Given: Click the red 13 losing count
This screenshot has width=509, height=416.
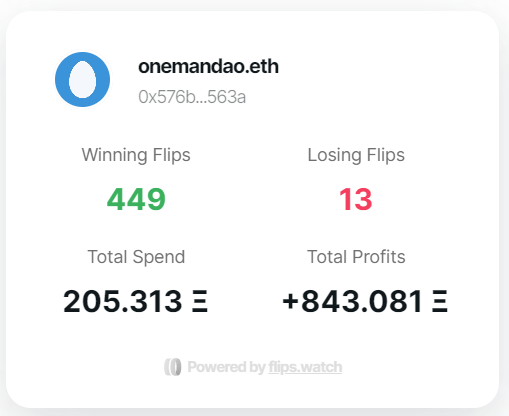Looking at the screenshot, I should coord(356,199).
